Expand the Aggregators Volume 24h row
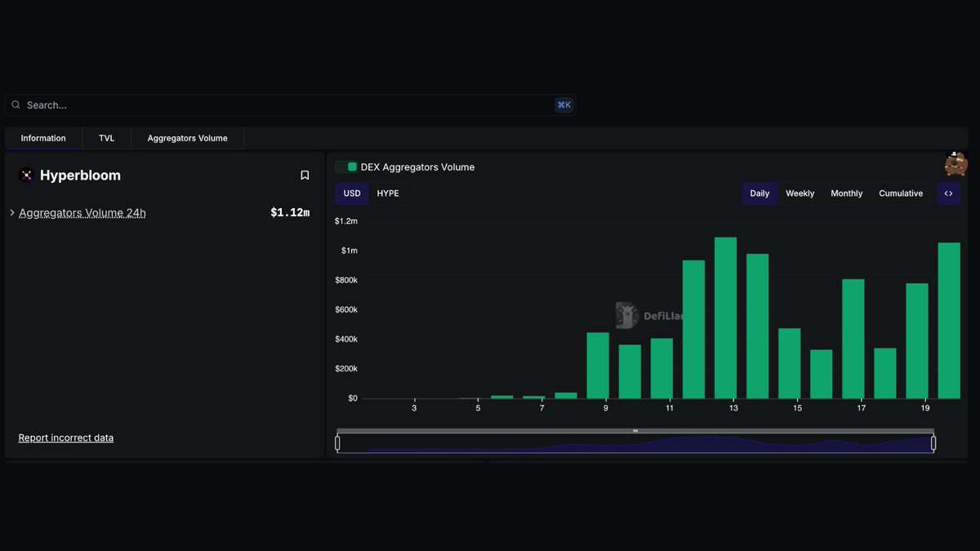 [12, 212]
